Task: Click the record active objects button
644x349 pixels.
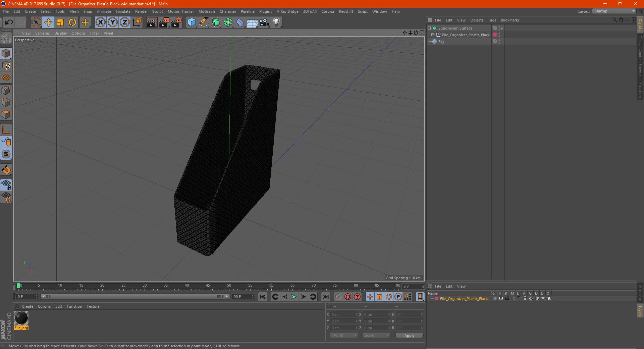Action: 338,297
